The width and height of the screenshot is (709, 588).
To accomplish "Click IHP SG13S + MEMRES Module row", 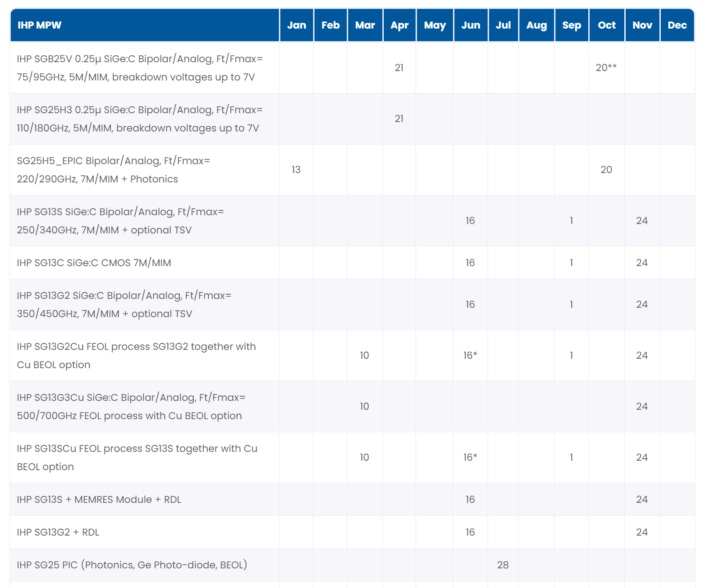I will point(99,500).
